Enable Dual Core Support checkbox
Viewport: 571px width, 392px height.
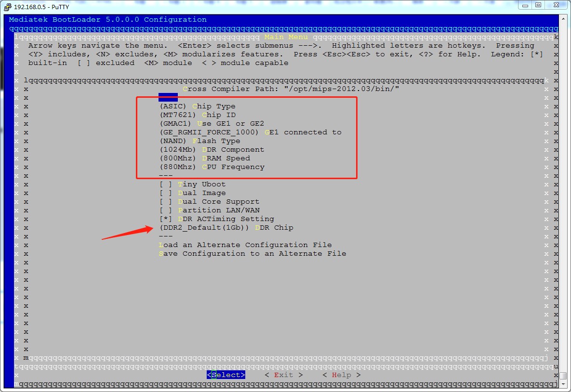[x=166, y=202]
